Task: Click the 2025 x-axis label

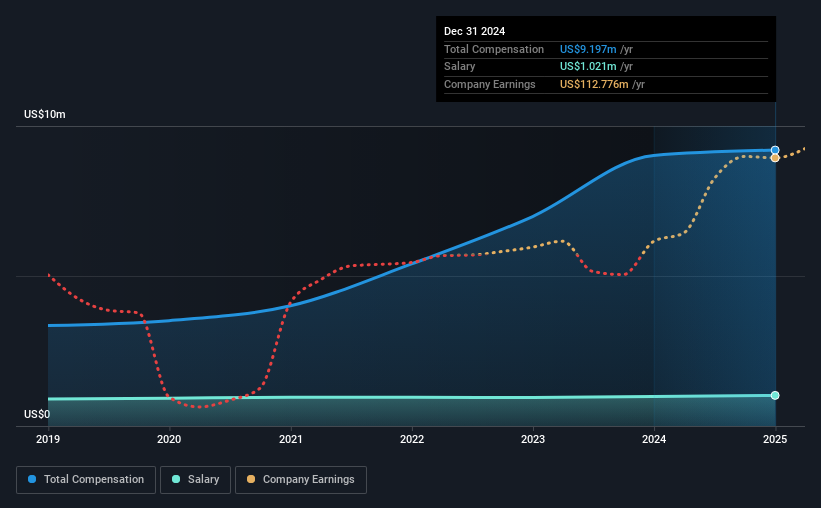Action: (775, 439)
